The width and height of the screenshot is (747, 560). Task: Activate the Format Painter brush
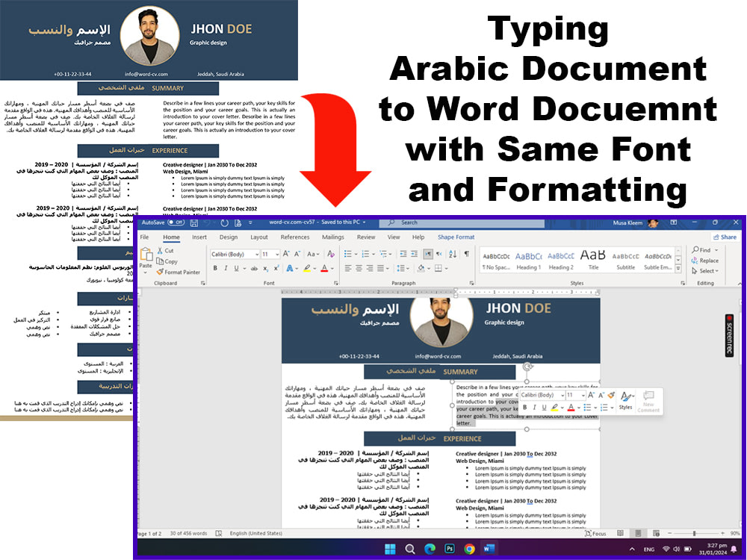160,272
